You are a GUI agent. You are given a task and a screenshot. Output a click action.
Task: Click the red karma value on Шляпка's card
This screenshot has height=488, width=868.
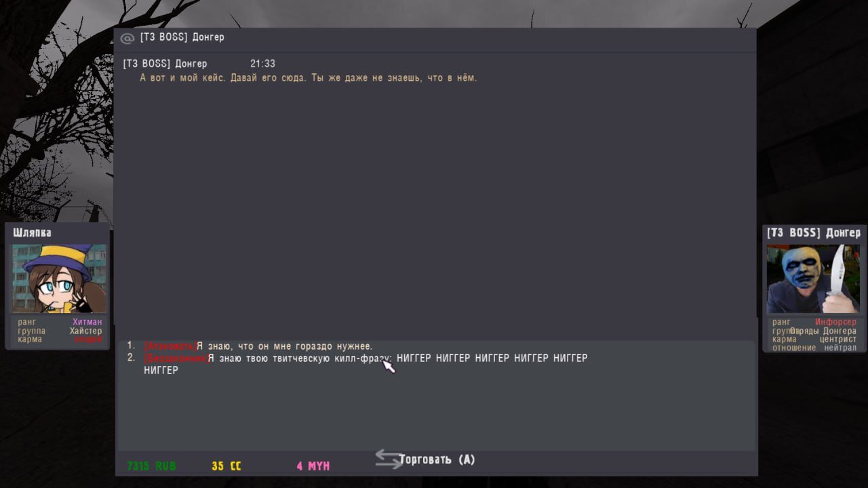(x=88, y=339)
